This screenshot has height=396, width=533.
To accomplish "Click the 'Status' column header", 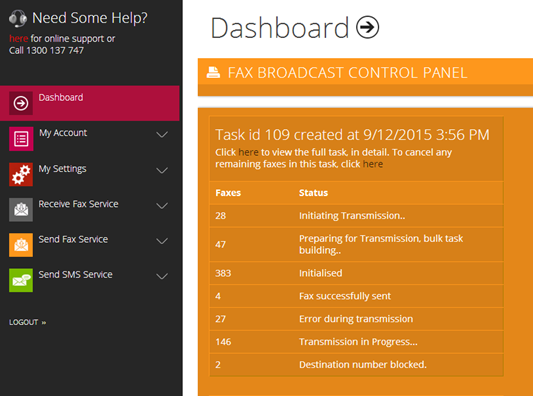I will (x=313, y=193).
